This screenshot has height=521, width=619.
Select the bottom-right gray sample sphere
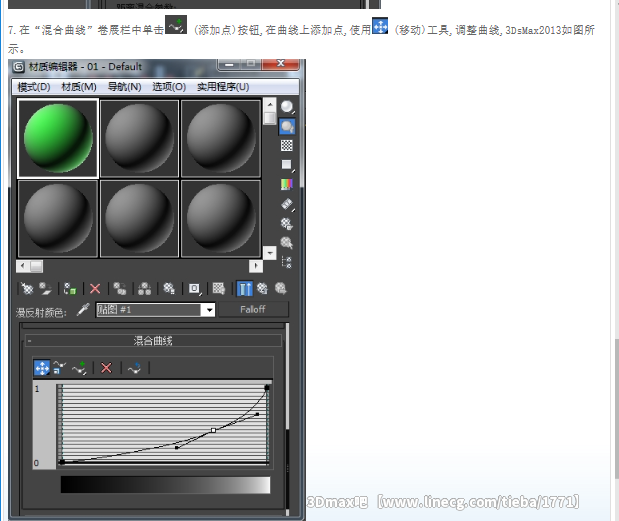click(x=221, y=219)
